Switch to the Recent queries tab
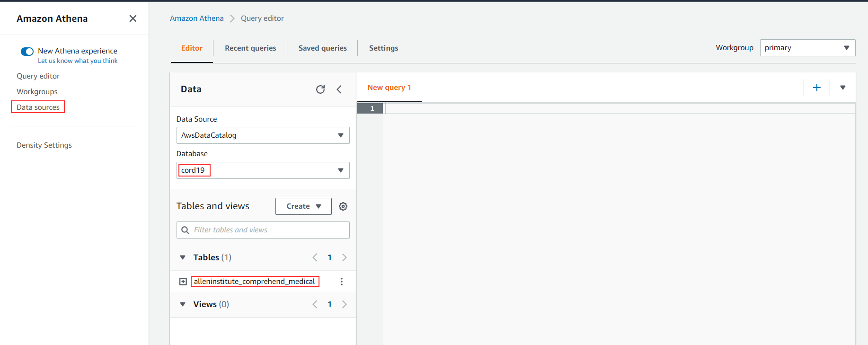Viewport: 868px width, 345px height. click(250, 48)
